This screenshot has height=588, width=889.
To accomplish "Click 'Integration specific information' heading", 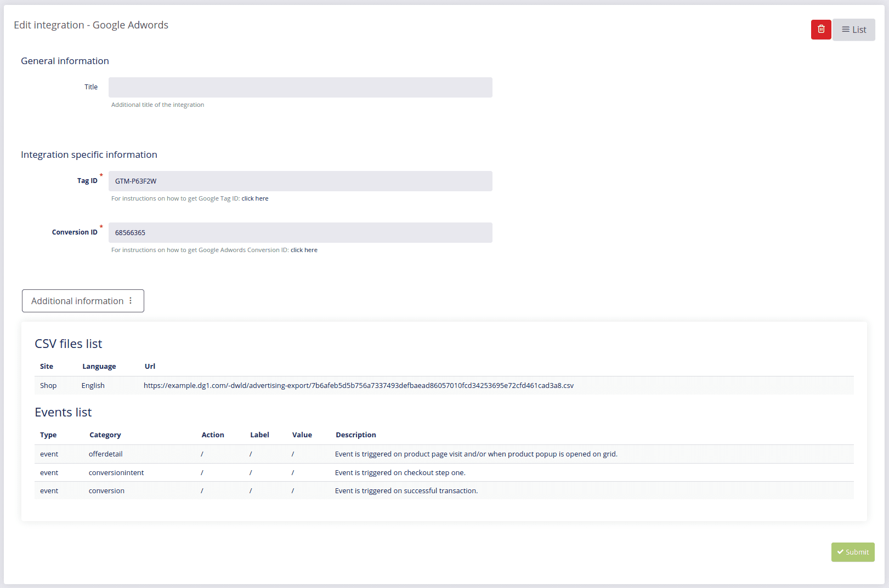I will 89,155.
